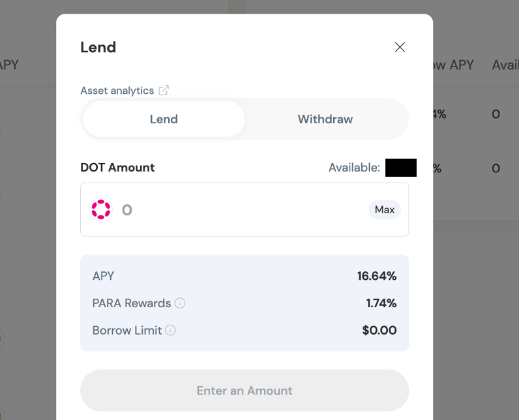Click the 16.64% APY value

(x=376, y=276)
